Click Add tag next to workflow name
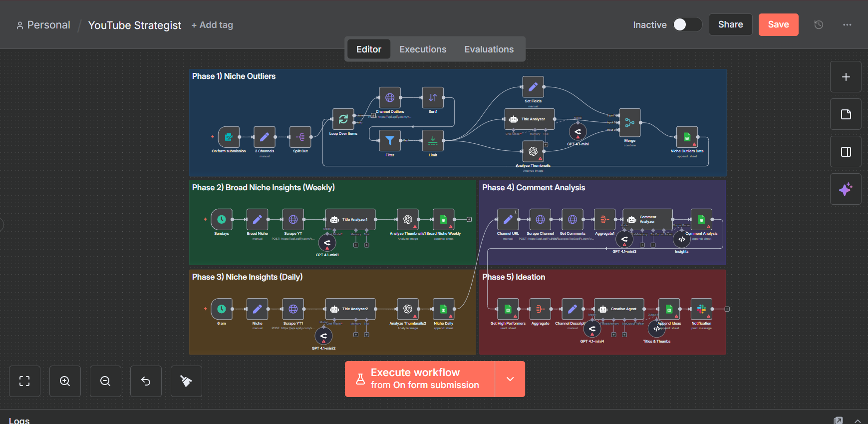 tap(212, 25)
